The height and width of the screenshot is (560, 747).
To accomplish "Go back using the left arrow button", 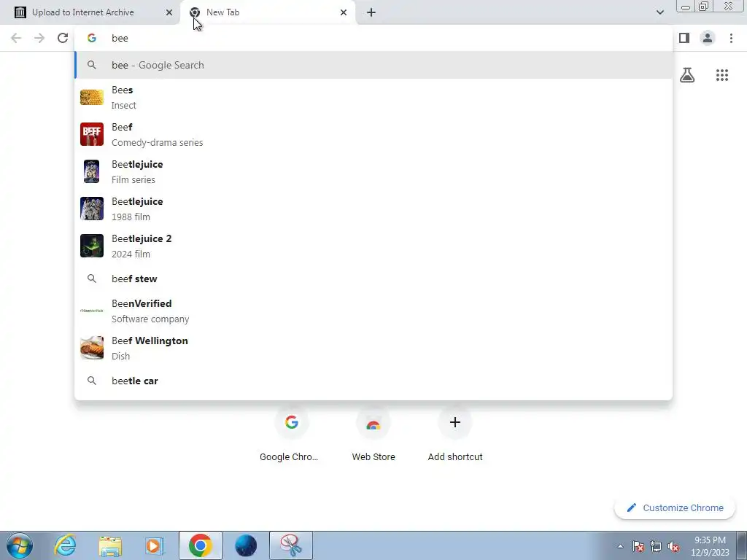I will (16, 38).
